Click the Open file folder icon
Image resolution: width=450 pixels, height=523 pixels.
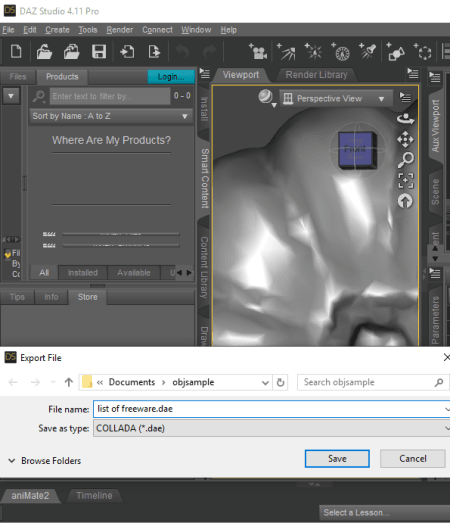pos(44,52)
